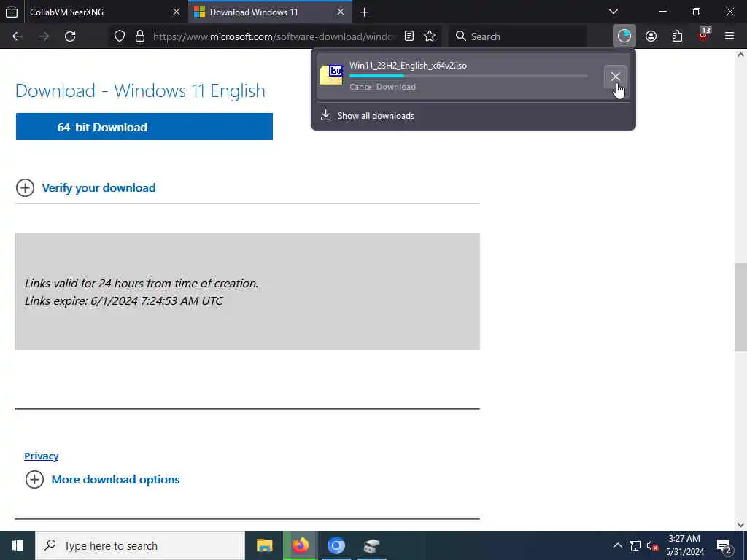Click the address bar URL field
Image resolution: width=747 pixels, height=560 pixels.
pos(274,36)
